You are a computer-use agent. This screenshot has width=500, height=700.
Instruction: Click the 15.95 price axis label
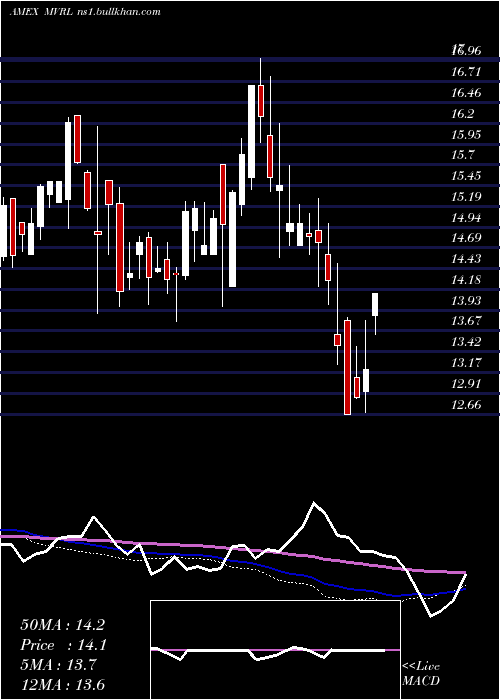[x=466, y=134]
